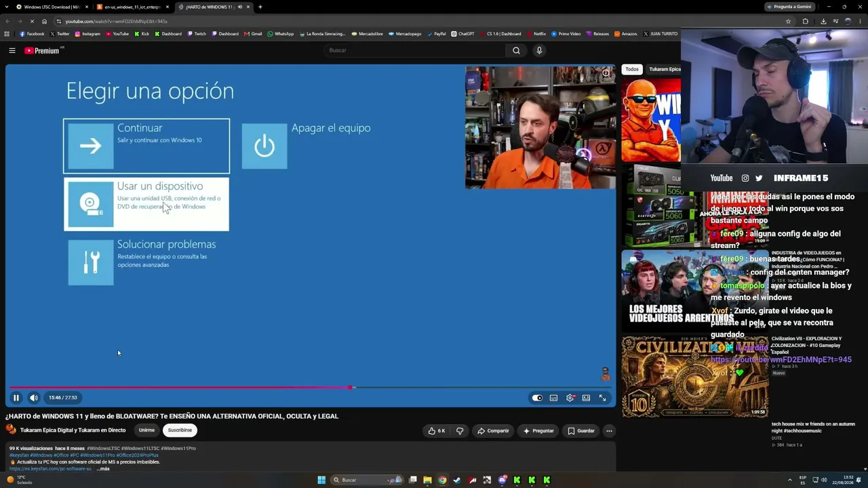This screenshot has width=868, height=488.
Task: Switch to the Windows LTSC Download tab
Action: pos(52,7)
